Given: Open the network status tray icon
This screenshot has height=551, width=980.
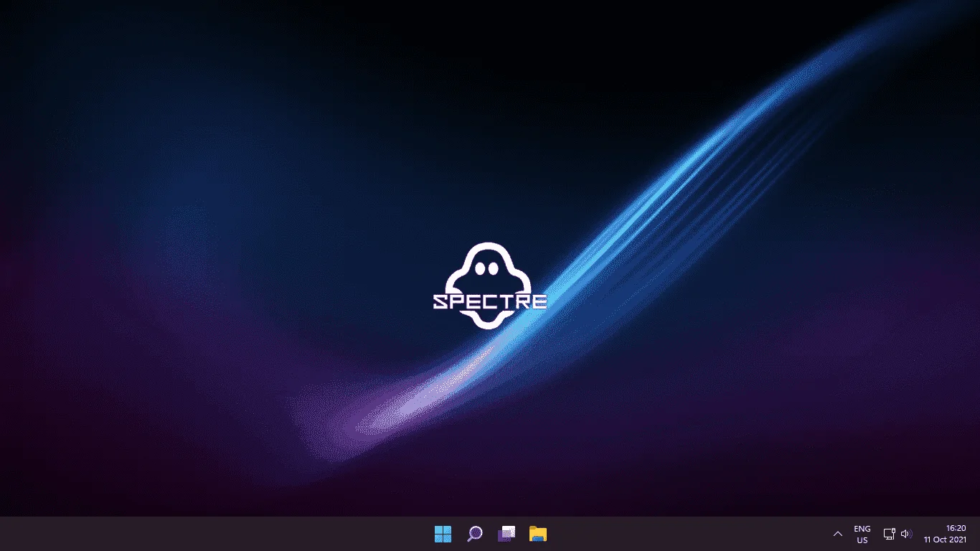Looking at the screenshot, I should click(889, 534).
